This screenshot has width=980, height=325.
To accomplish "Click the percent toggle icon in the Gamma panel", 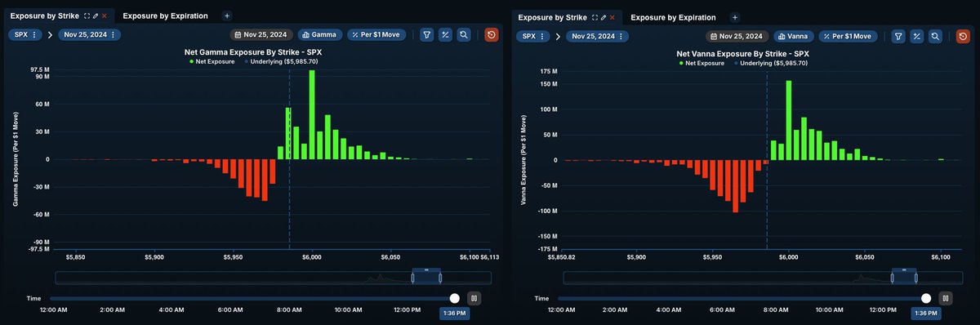I will coord(445,35).
